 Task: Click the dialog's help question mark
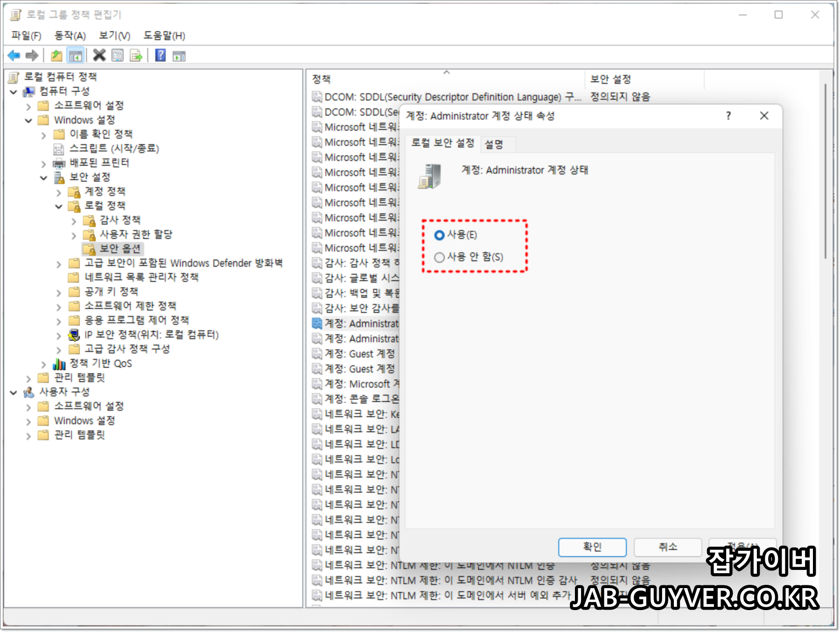728,116
